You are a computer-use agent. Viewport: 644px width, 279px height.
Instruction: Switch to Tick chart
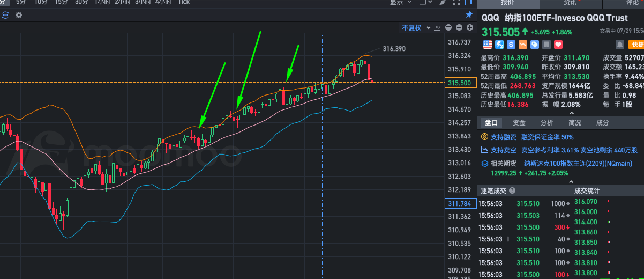pyautogui.click(x=184, y=2)
